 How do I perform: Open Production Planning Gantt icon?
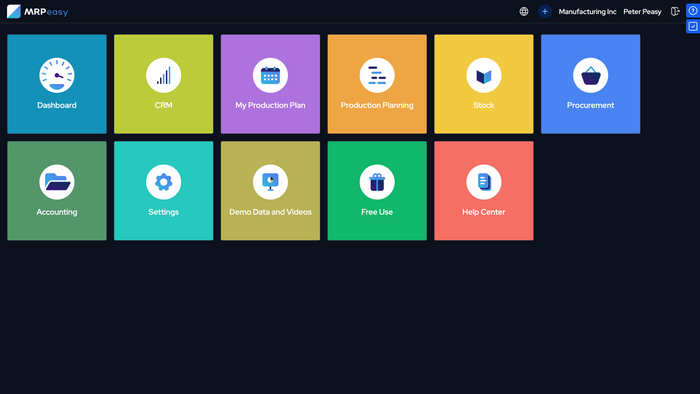377,75
